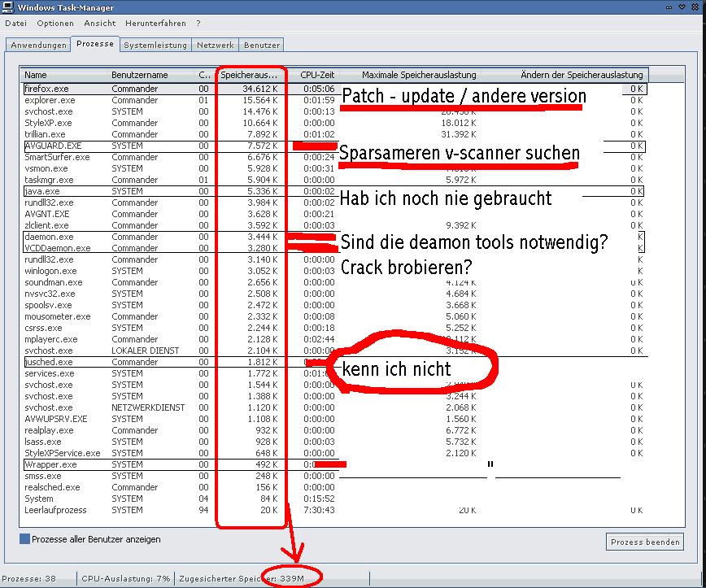Sort by the CPU-Zeit column header
Image resolution: width=706 pixels, height=588 pixels.
pyautogui.click(x=317, y=75)
